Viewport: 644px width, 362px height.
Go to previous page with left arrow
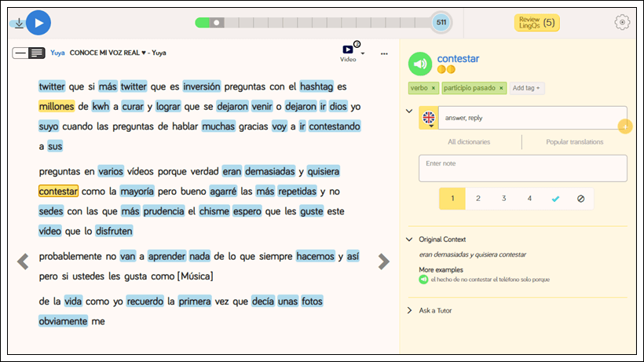tap(24, 261)
